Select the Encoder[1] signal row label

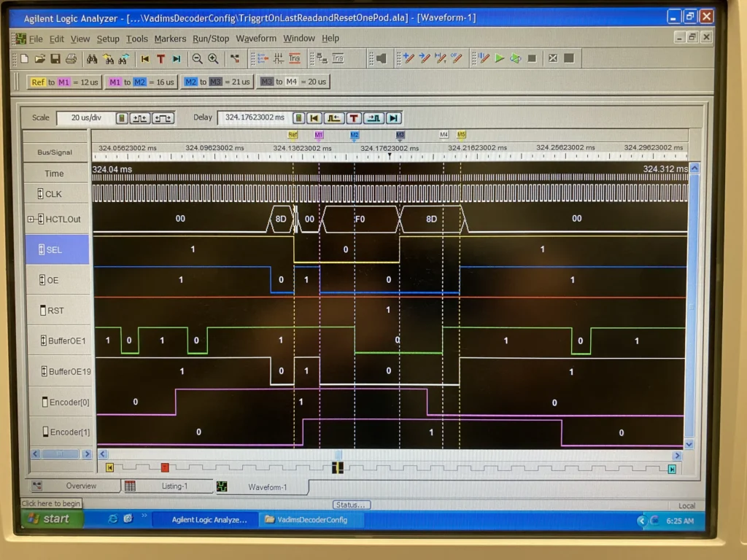[61, 432]
